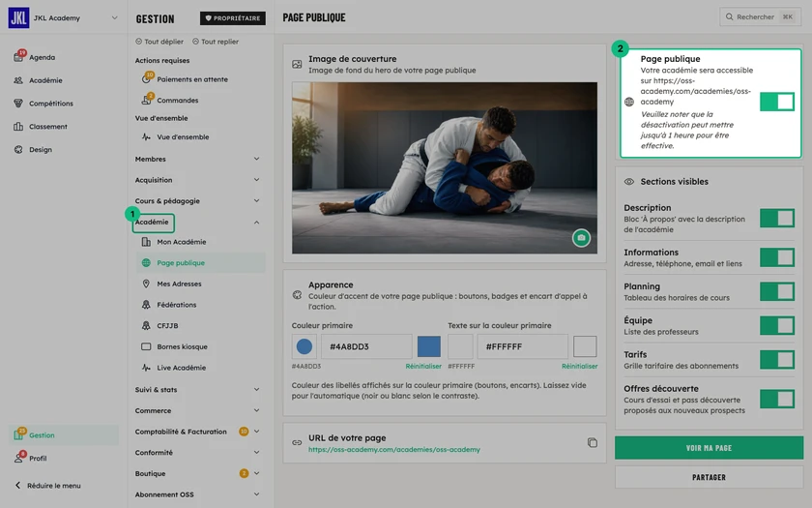Click the Paiements en attente icon
The height and width of the screenshot is (508, 812).
click(x=146, y=79)
